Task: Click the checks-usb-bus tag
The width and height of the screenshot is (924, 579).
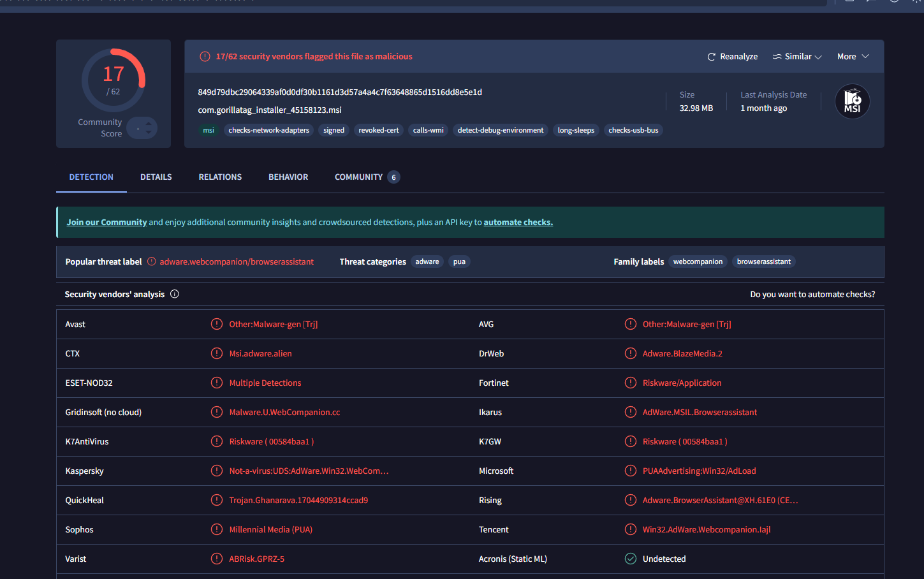Action: [633, 130]
